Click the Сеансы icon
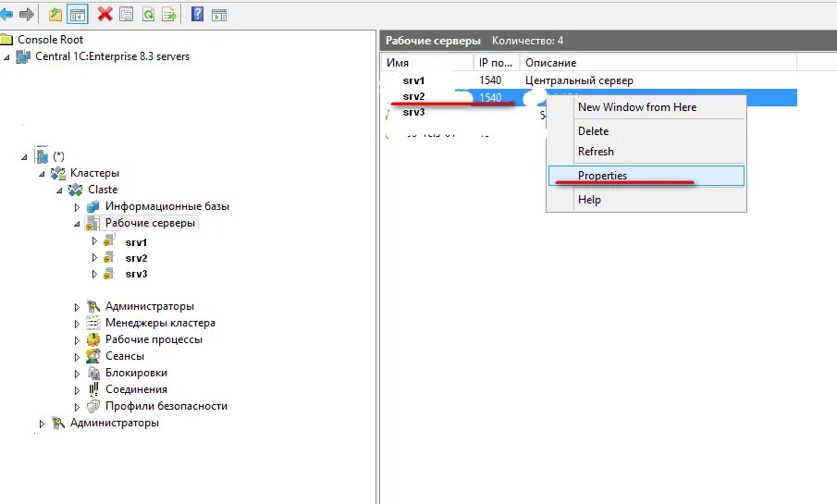 click(92, 356)
